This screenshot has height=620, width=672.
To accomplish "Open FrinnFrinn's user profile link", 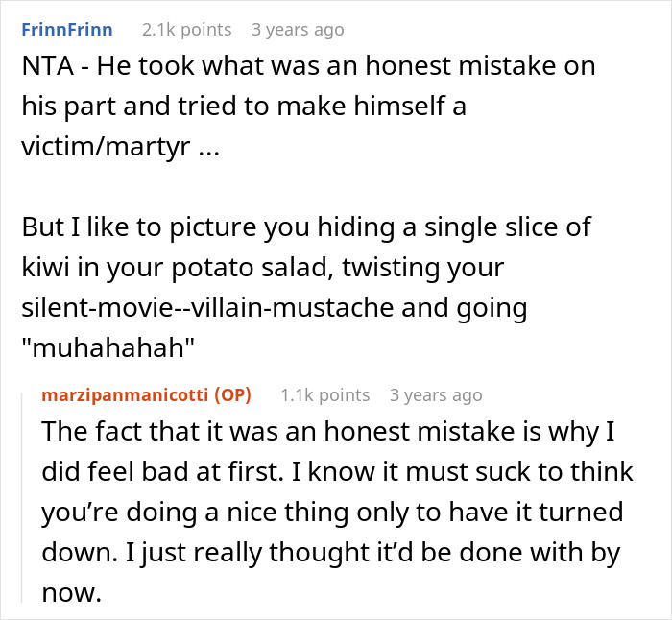I will pyautogui.click(x=66, y=30).
